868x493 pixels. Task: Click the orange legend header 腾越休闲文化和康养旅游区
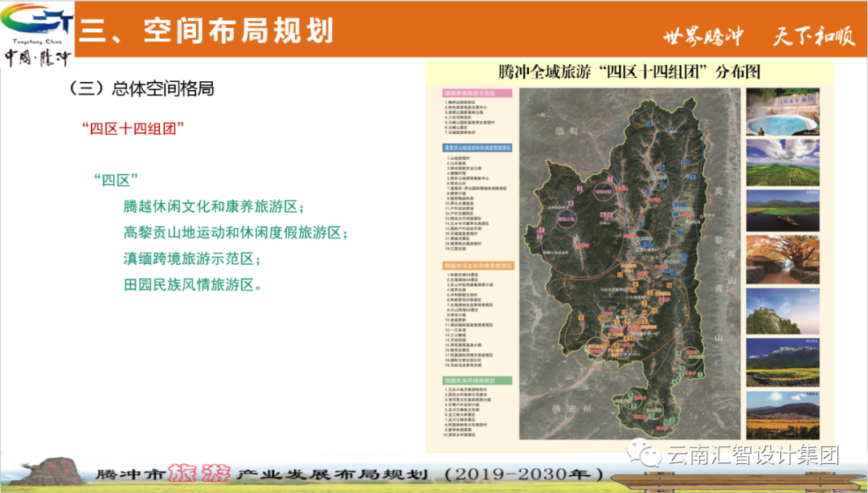click(x=478, y=266)
